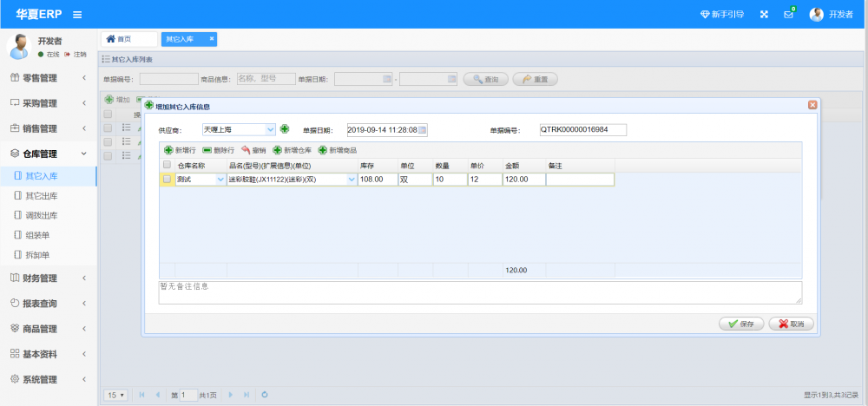
Task: Expand the 采购管理 sidebar menu
Action: [48, 103]
